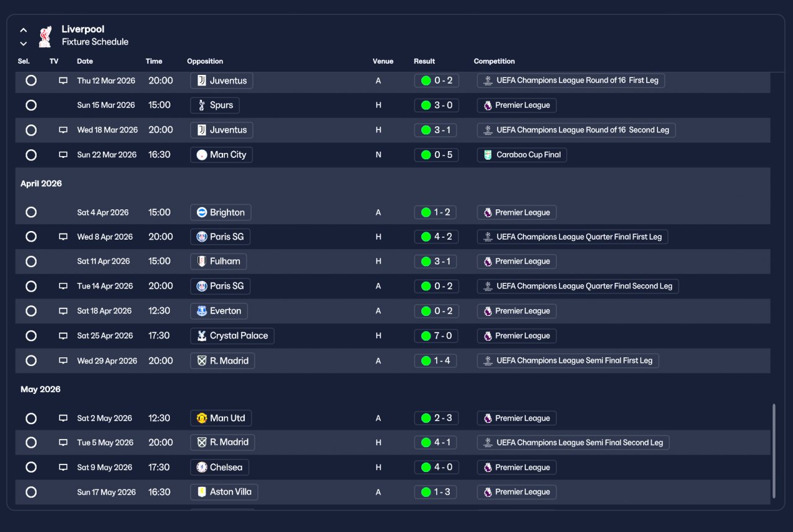Click the Premier League logo in the Brighton row
793x532 pixels.
[488, 212]
